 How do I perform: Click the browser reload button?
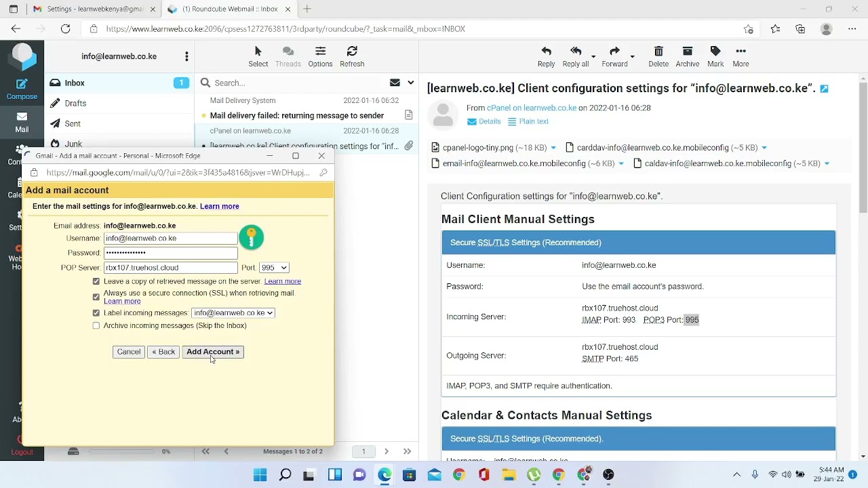(65, 28)
